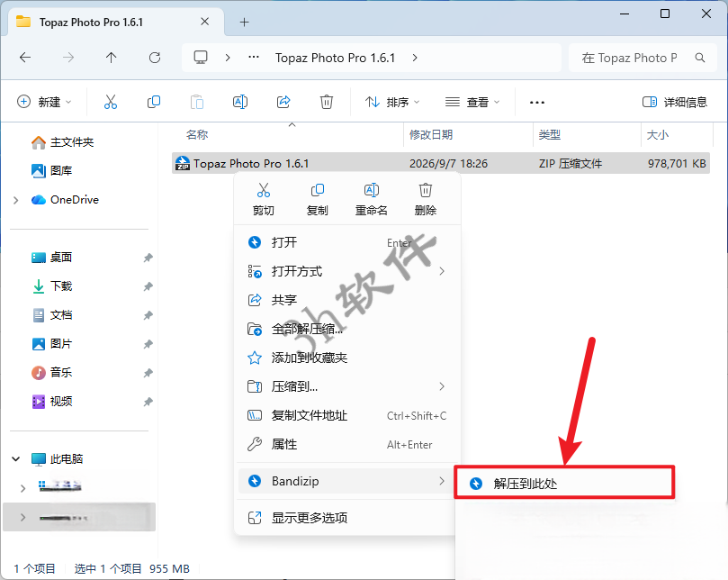Open the toolbar's three-dot more options
The image size is (728, 580).
(x=537, y=103)
